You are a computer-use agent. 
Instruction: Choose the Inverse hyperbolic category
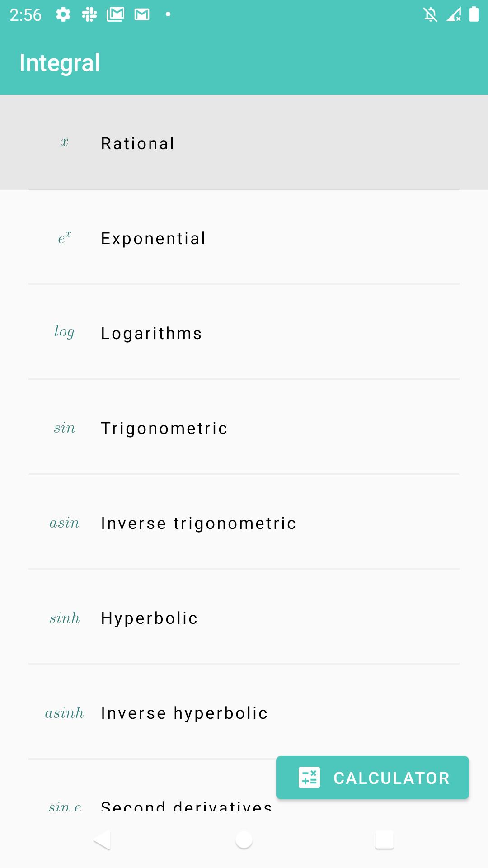click(184, 713)
